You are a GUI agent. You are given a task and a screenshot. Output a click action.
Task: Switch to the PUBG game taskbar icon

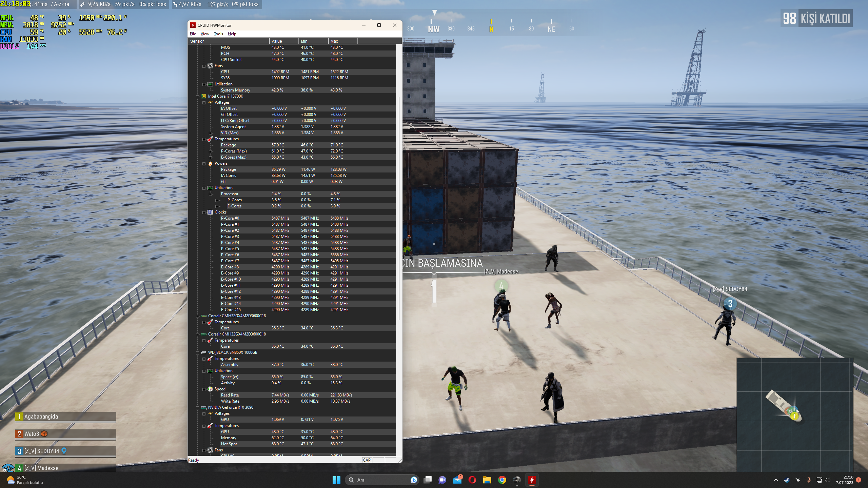pos(517,480)
